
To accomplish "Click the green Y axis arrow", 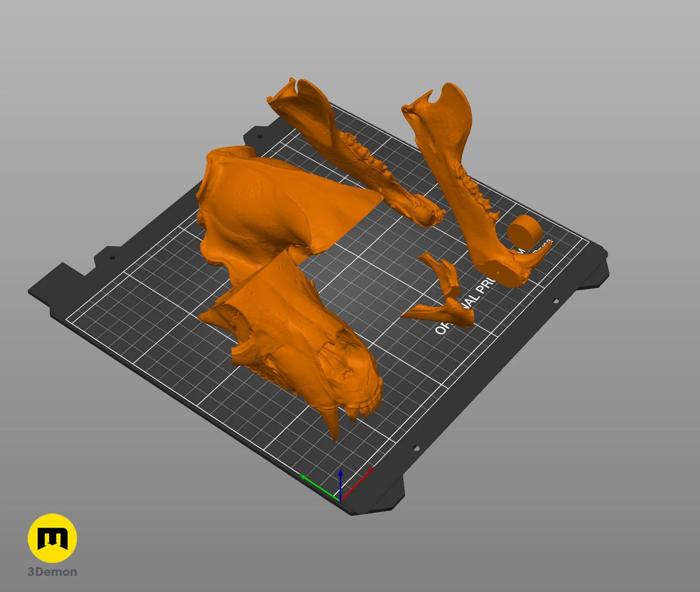I will [319, 488].
